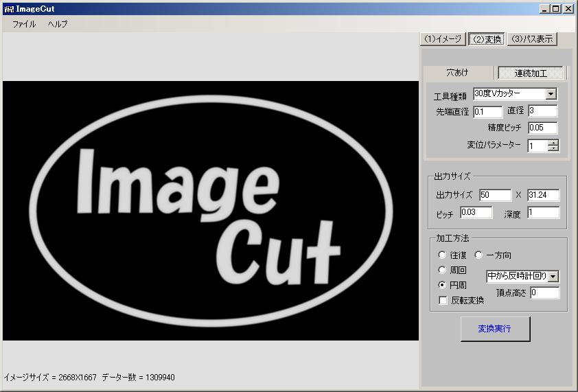This screenshot has width=578, height=392.
Task: Select the 穴あけ tab
Action: click(x=458, y=73)
